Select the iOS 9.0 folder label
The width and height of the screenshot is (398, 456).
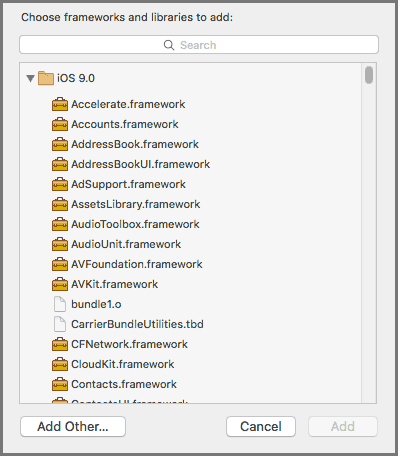[76, 78]
